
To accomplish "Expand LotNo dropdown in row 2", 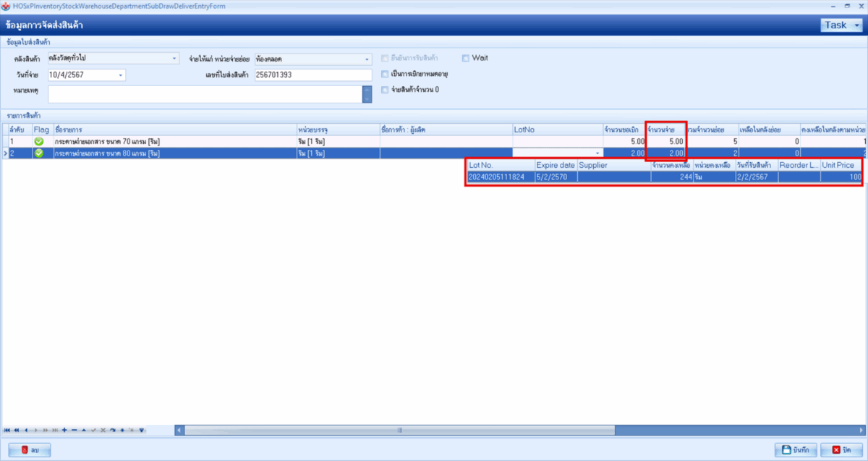I will tap(597, 153).
